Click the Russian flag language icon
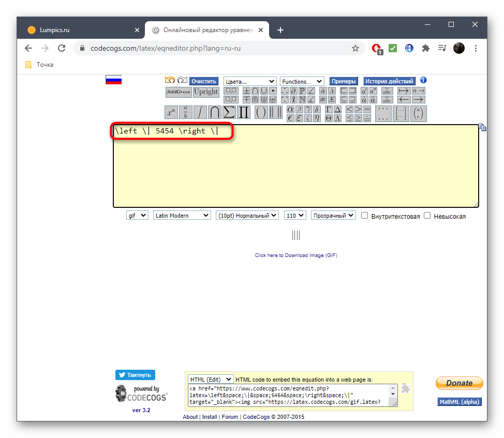The height and width of the screenshot is (438, 504). pyautogui.click(x=113, y=80)
